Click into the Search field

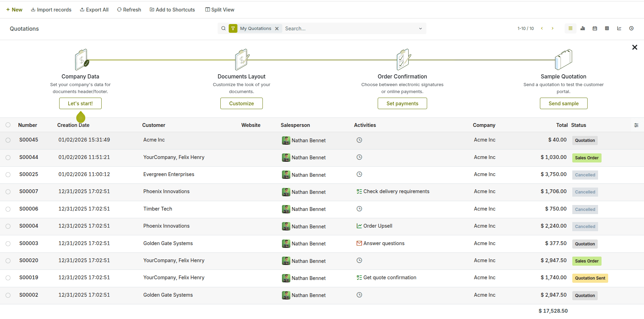[x=348, y=29]
